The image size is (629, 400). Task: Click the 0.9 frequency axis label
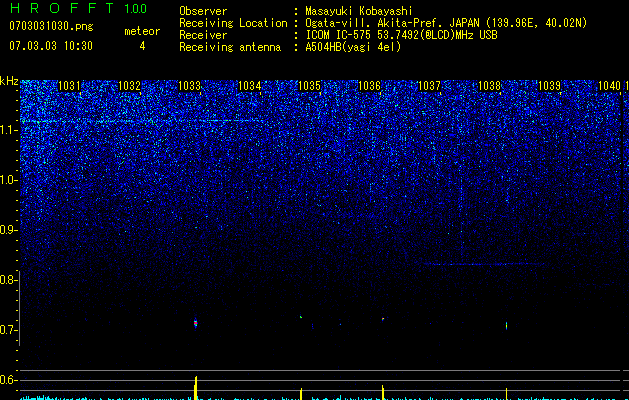click(8, 230)
